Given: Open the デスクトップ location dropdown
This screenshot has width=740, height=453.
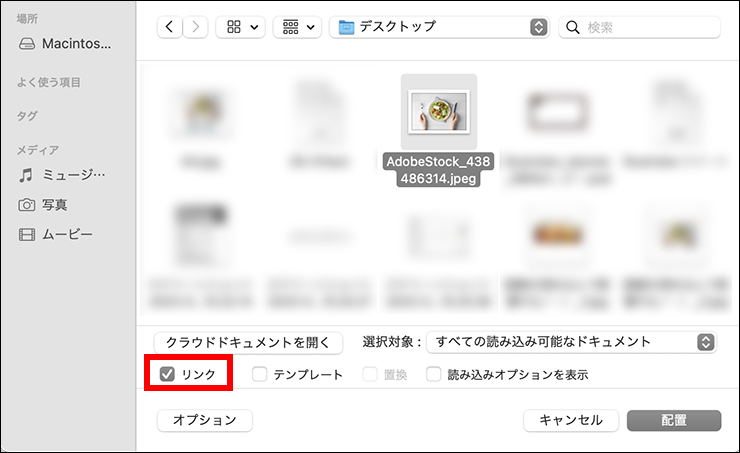Looking at the screenshot, I should tap(439, 27).
